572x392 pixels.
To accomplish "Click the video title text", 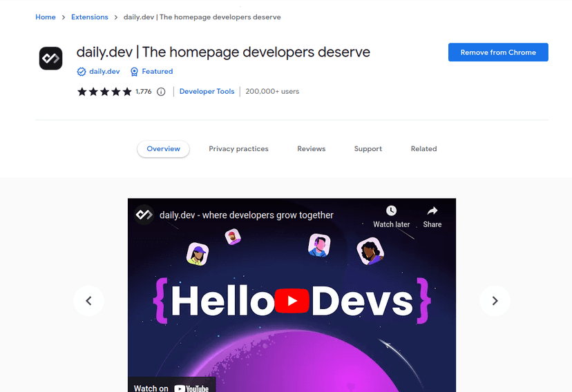I will 246,215.
